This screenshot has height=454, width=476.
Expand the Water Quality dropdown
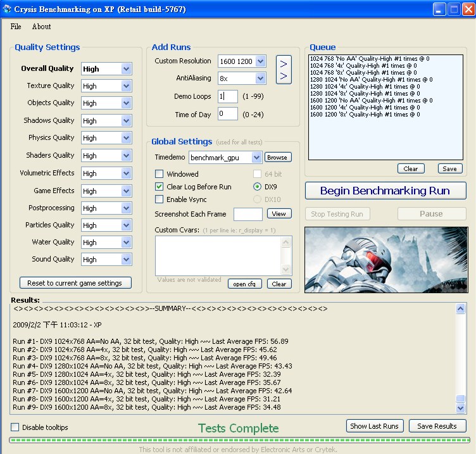click(x=127, y=243)
